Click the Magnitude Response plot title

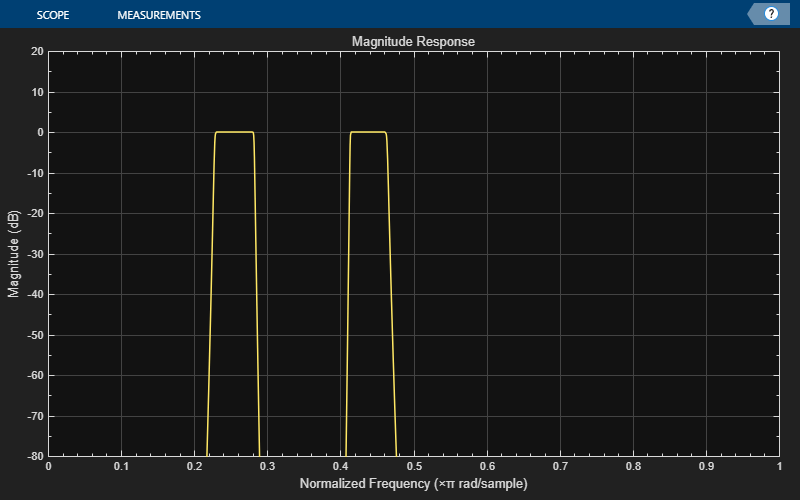(x=413, y=42)
